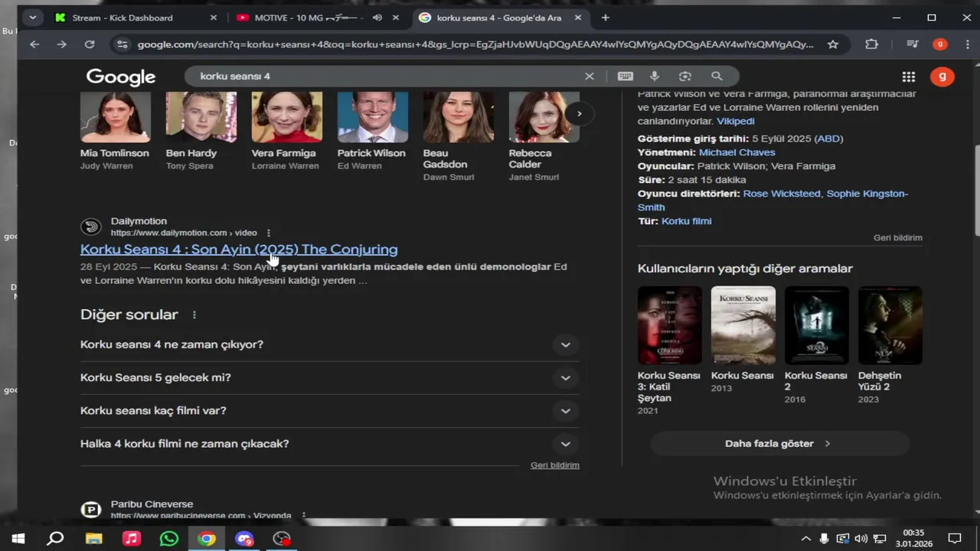Open Windows Start menu
This screenshot has width=980, height=551.
pos(18,539)
